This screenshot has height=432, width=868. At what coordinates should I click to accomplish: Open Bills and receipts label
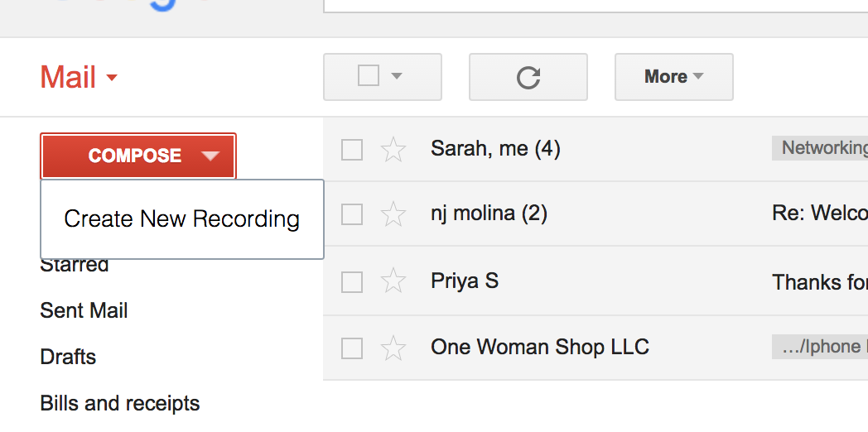120,404
